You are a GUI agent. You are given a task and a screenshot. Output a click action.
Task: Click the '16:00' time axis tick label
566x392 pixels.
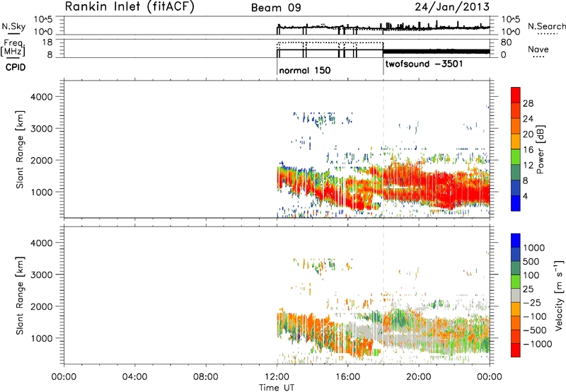pyautogui.click(x=347, y=377)
